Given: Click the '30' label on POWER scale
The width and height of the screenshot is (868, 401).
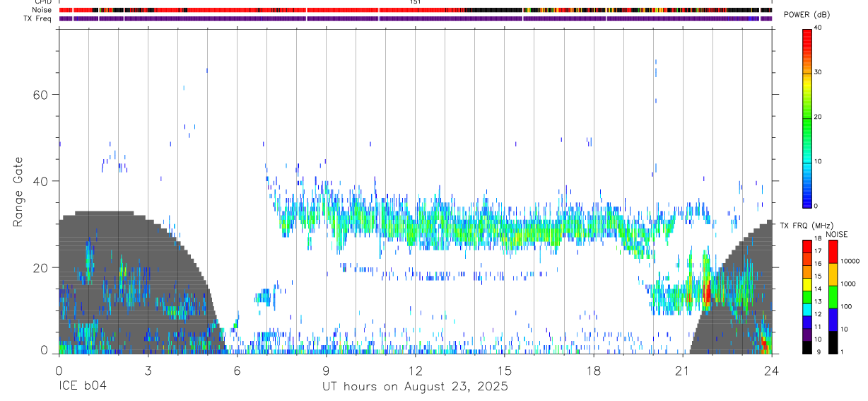Looking at the screenshot, I should (x=819, y=72).
